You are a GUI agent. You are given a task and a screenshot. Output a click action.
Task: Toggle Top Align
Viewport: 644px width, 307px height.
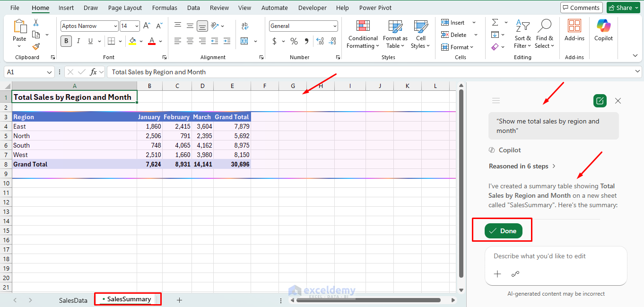click(178, 26)
